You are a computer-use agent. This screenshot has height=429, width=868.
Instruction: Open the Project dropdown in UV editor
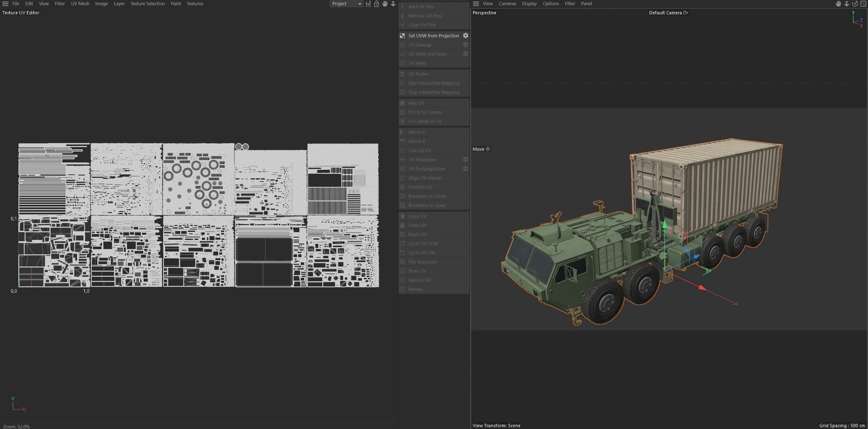(346, 4)
